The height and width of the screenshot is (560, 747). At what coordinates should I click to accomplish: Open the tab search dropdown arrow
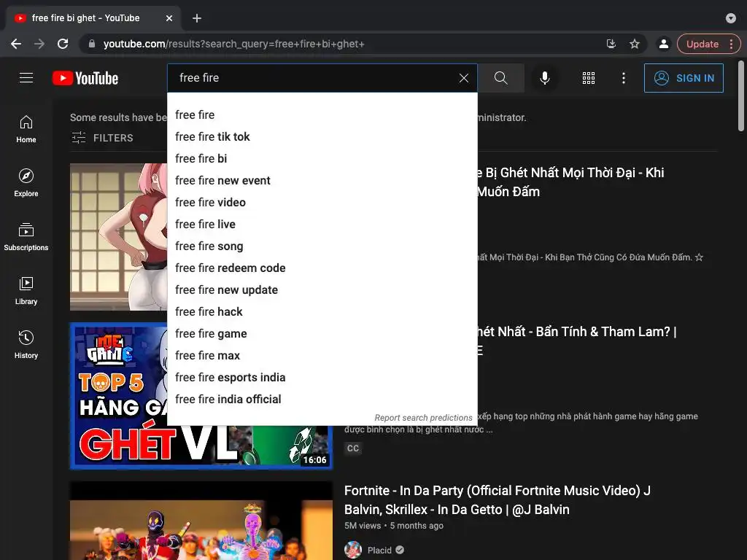coord(731,18)
